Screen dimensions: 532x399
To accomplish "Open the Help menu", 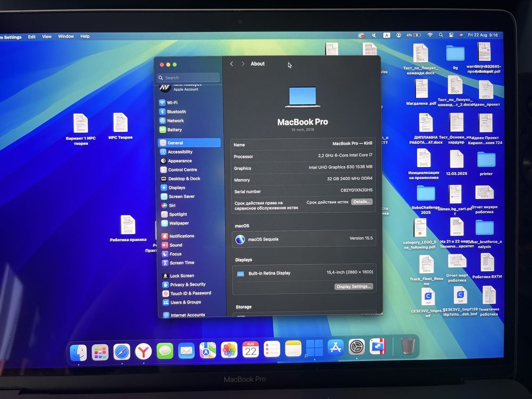I will [85, 36].
